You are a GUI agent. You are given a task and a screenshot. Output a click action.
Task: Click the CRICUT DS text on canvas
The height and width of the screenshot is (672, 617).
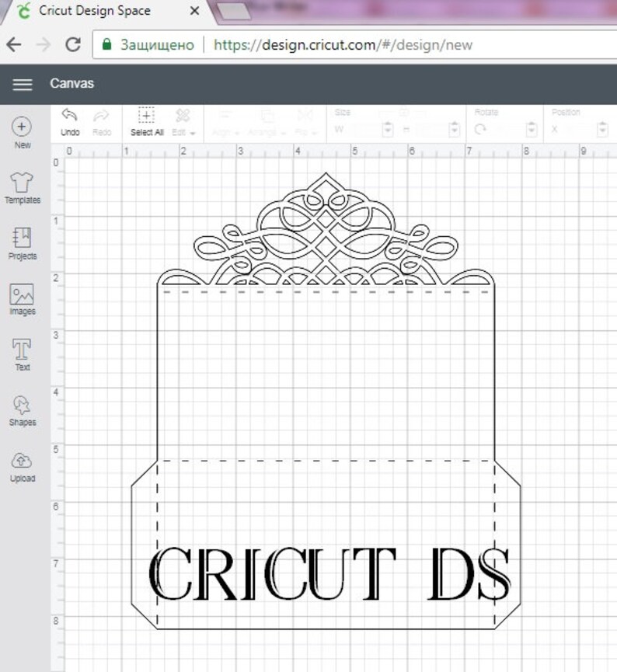pyautogui.click(x=329, y=573)
